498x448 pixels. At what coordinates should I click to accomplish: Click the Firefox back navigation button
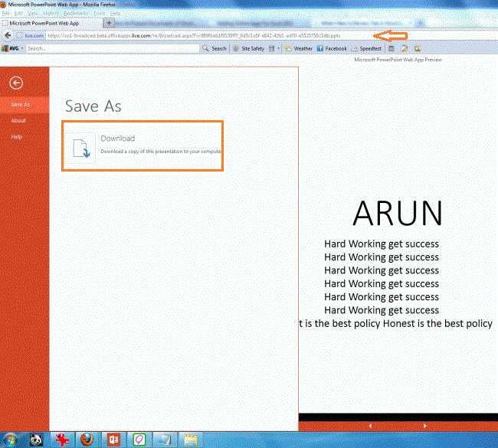(8, 35)
